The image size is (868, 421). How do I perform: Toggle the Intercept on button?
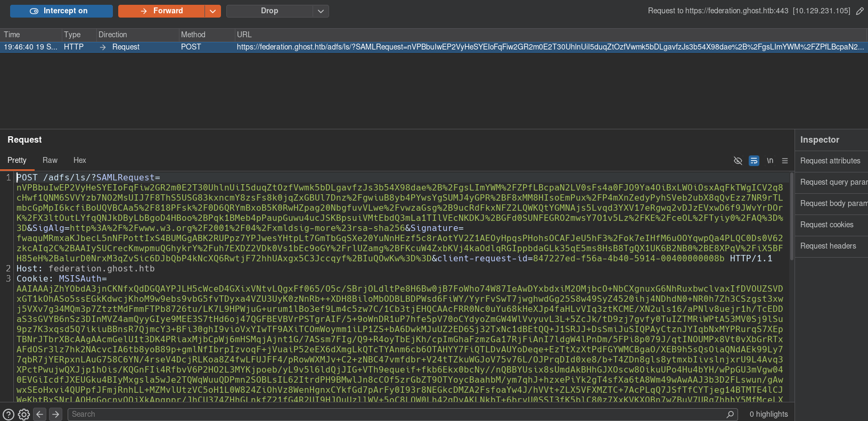(61, 11)
